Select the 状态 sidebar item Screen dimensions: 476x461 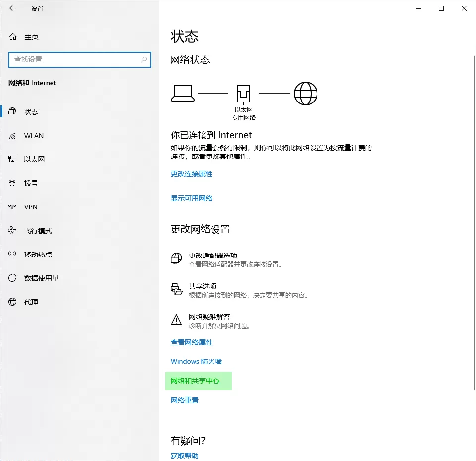tap(12, 112)
